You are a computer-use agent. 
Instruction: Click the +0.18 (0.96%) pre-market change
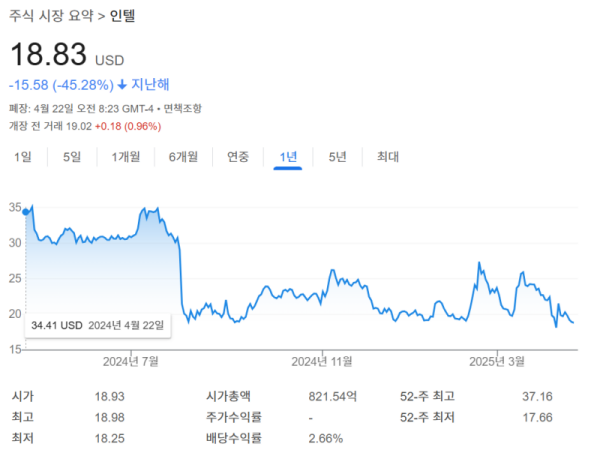(128, 126)
